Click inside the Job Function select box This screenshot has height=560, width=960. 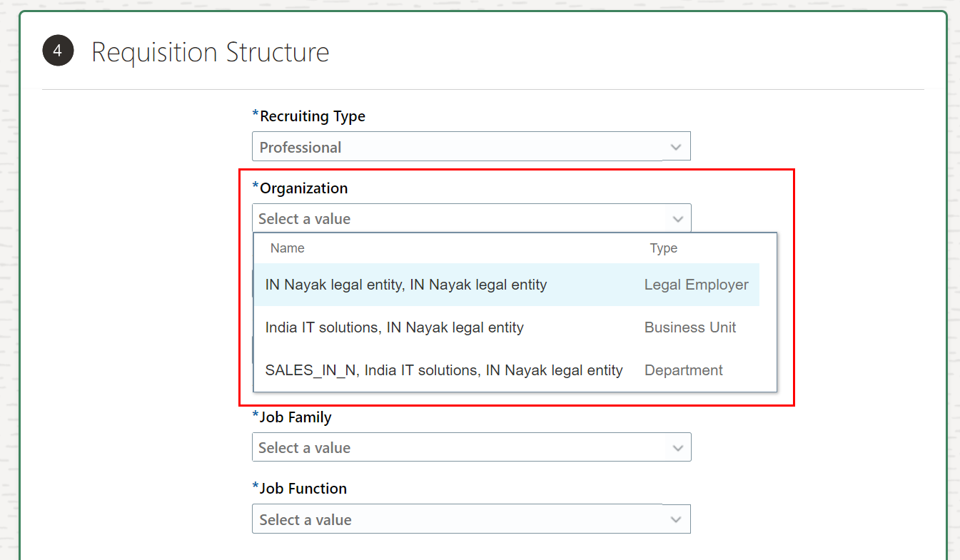pyautogui.click(x=428, y=519)
